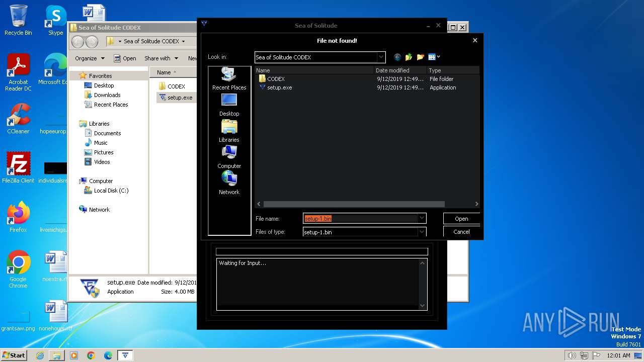Open installer taskbar button
The width and height of the screenshot is (644, 362).
pyautogui.click(x=125, y=355)
